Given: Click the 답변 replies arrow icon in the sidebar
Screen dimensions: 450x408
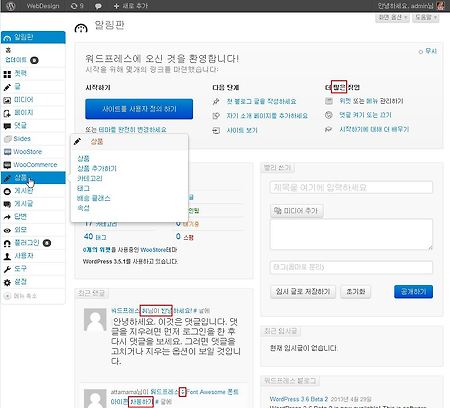Looking at the screenshot, I should (7, 217).
